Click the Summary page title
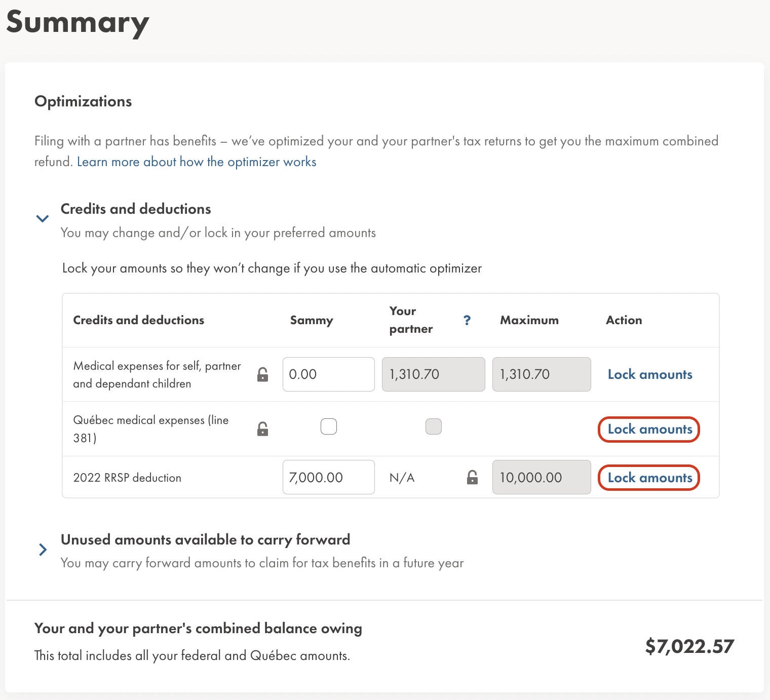Screen dimensions: 770x700 (x=78, y=23)
